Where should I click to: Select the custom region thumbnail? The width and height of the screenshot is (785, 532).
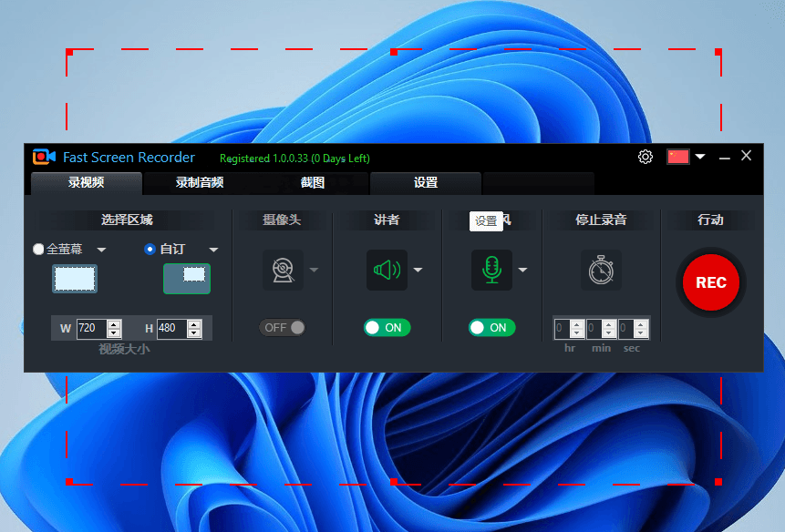pyautogui.click(x=187, y=279)
